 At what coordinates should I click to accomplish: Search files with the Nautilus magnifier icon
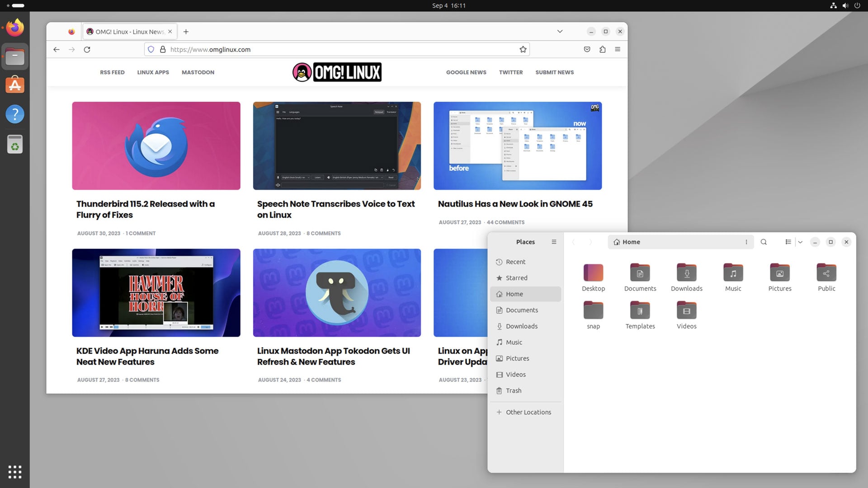[764, 242]
